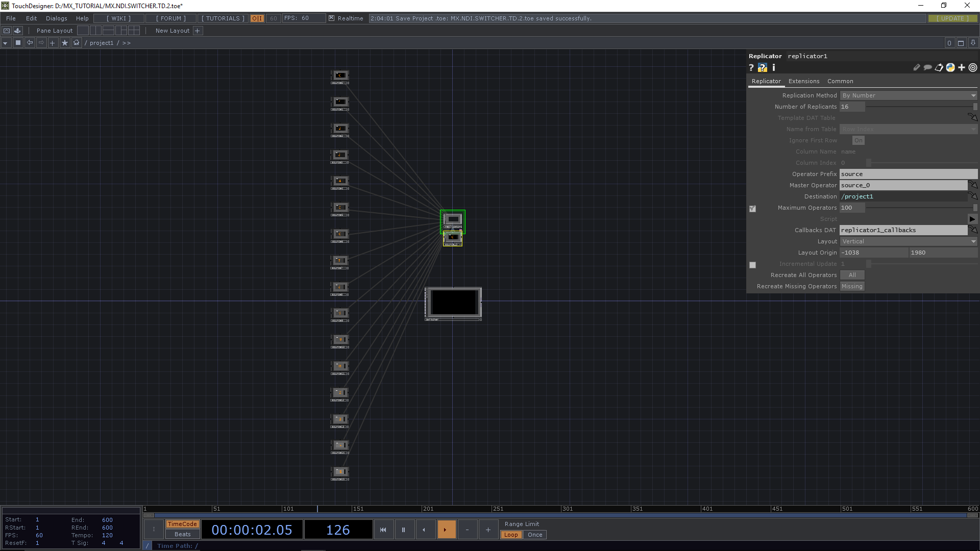Click the bookmarks star icon
This screenshot has width=980, height=551.
click(x=65, y=43)
